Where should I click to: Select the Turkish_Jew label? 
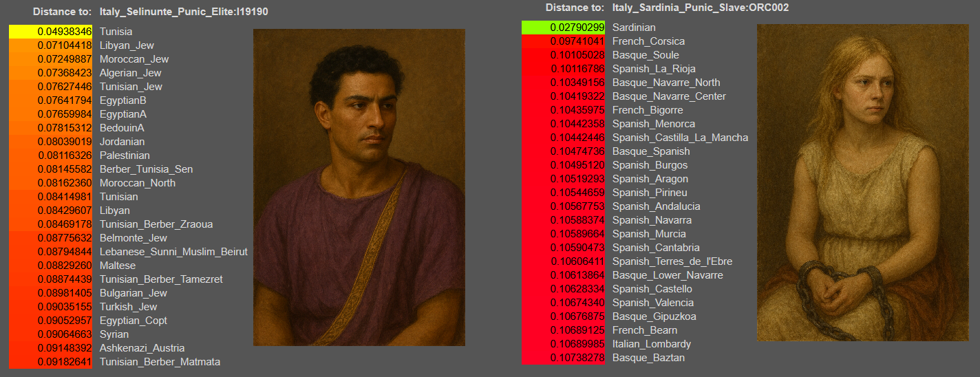128,307
